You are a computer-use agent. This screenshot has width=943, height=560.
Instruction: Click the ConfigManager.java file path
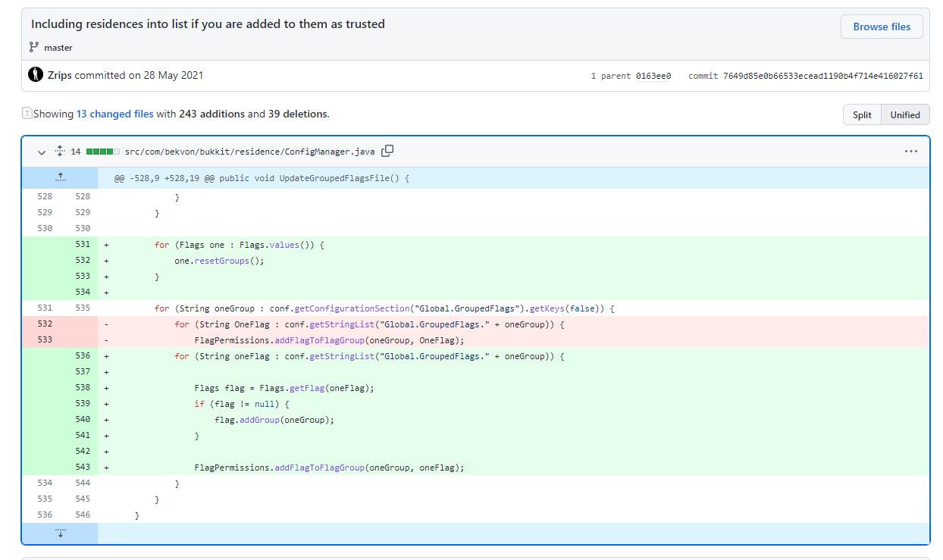tap(250, 152)
